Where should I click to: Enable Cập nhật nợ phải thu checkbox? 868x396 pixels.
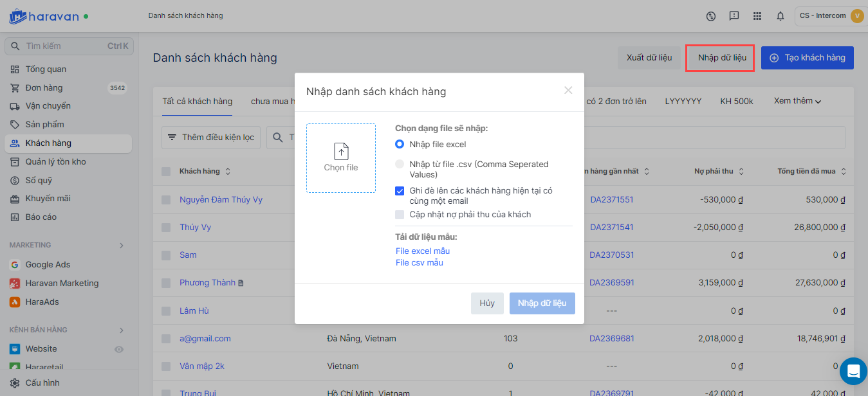point(400,215)
